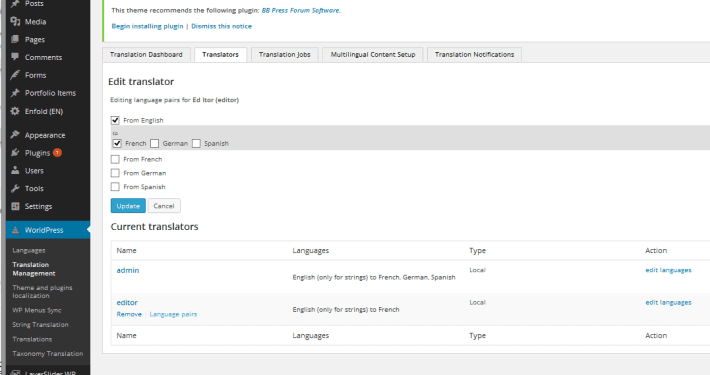The height and width of the screenshot is (375, 710).
Task: Click the Settings sliders icon
Action: point(15,206)
